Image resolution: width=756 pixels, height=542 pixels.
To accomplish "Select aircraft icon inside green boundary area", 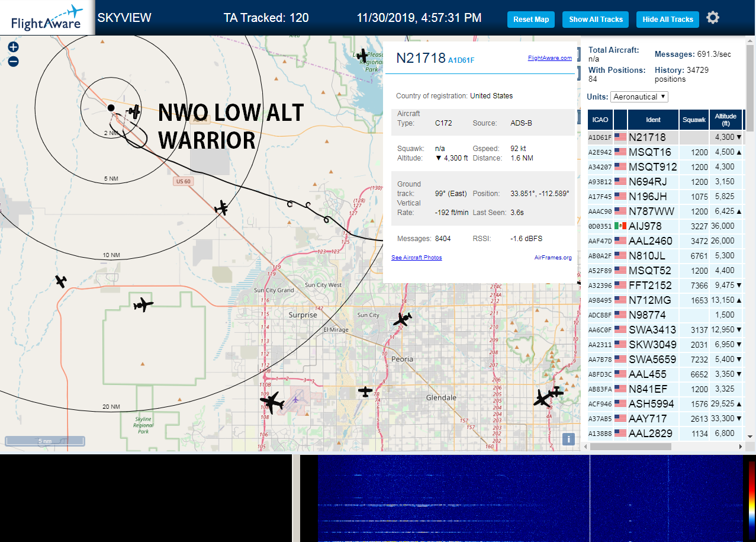I will click(x=143, y=304).
